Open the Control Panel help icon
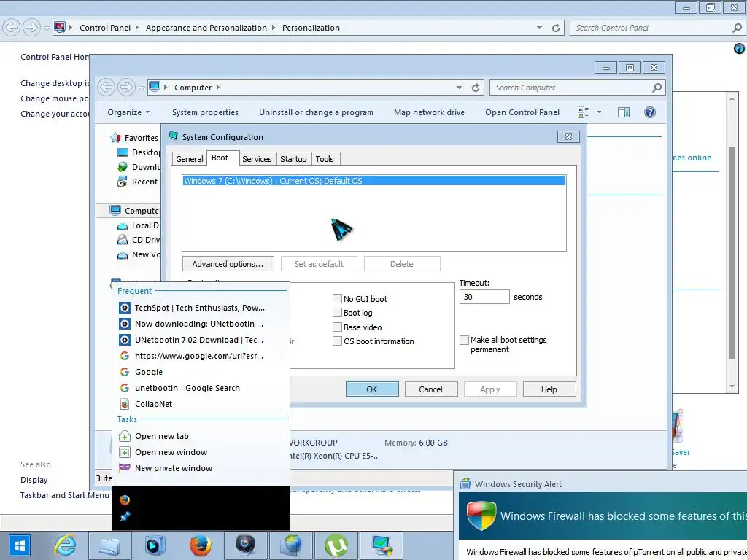This screenshot has width=747, height=560. (x=739, y=48)
